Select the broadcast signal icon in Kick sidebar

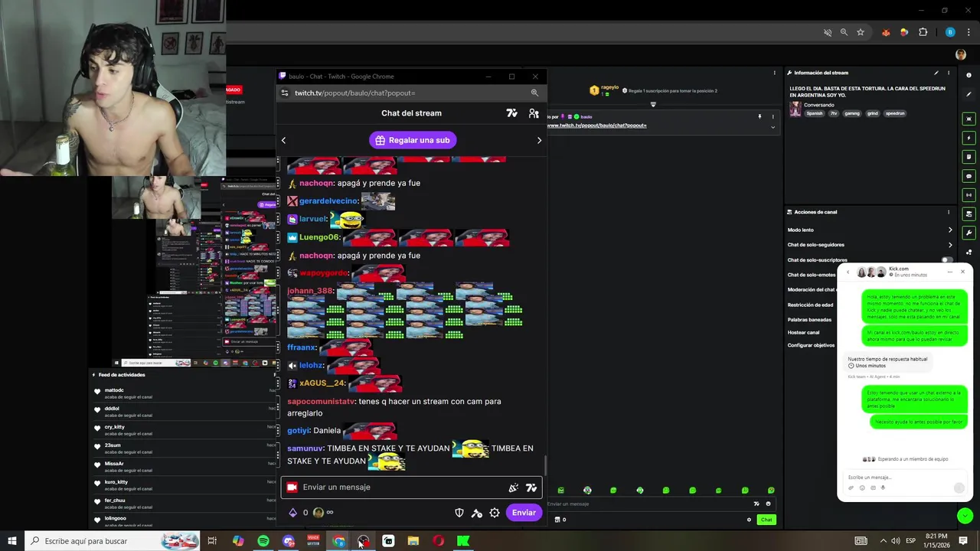coord(969,195)
